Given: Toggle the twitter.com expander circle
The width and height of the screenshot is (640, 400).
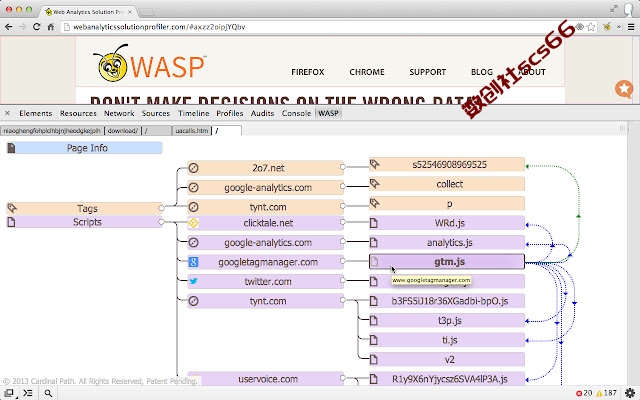Looking at the screenshot, I should click(343, 280).
